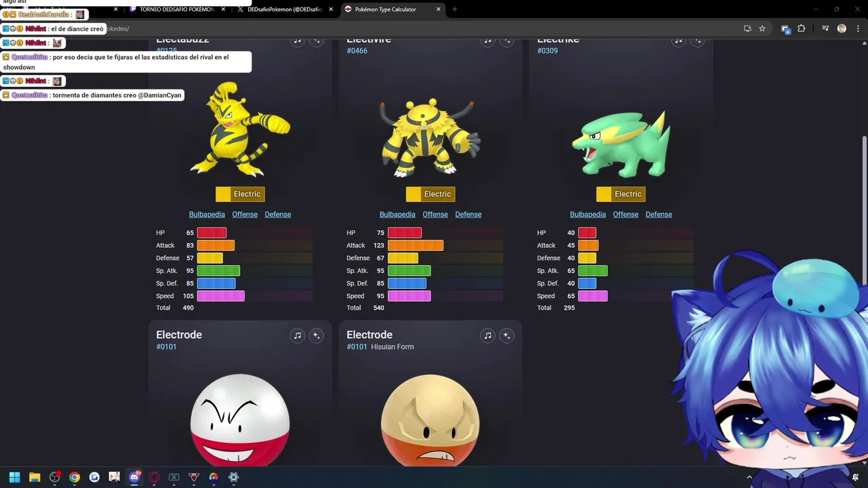This screenshot has width=868, height=488.
Task: Click the #0309 number under Electrike
Action: tap(547, 51)
